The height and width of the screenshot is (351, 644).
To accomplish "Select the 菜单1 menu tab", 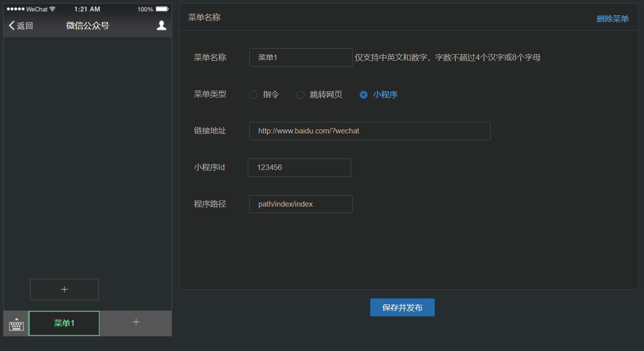I will (x=64, y=323).
